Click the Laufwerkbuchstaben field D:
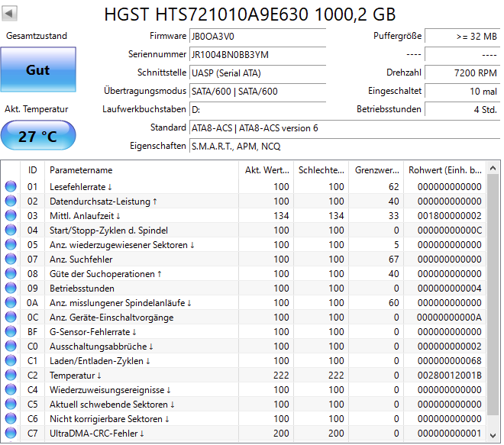The image size is (504, 445). [258, 109]
